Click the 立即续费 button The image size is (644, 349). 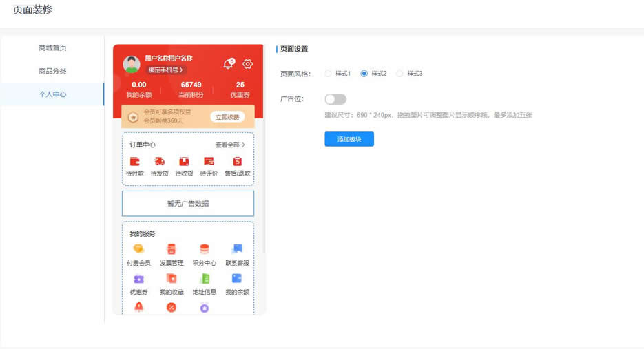coord(227,117)
